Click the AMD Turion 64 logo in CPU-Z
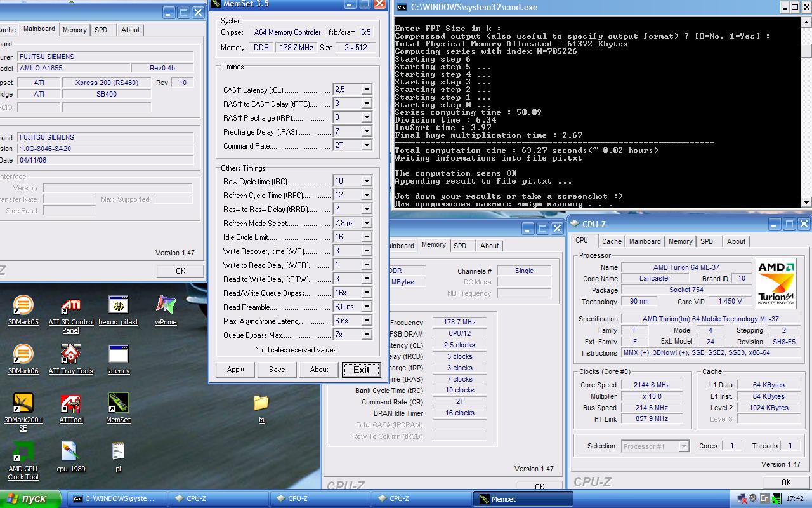 point(777,283)
